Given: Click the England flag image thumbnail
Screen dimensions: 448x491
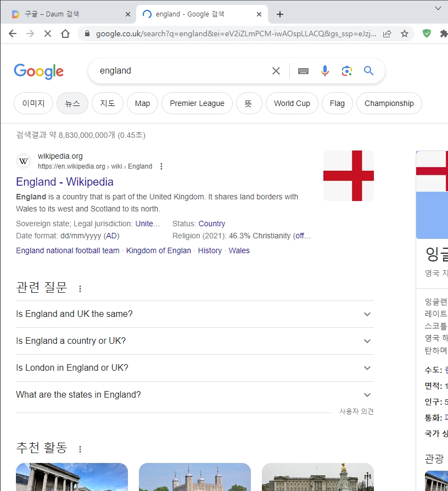Looking at the screenshot, I should [348, 176].
